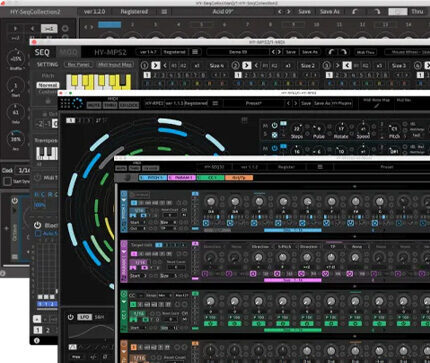Open hamburger menu in HY-SeqCollection2 window

(164, 12)
